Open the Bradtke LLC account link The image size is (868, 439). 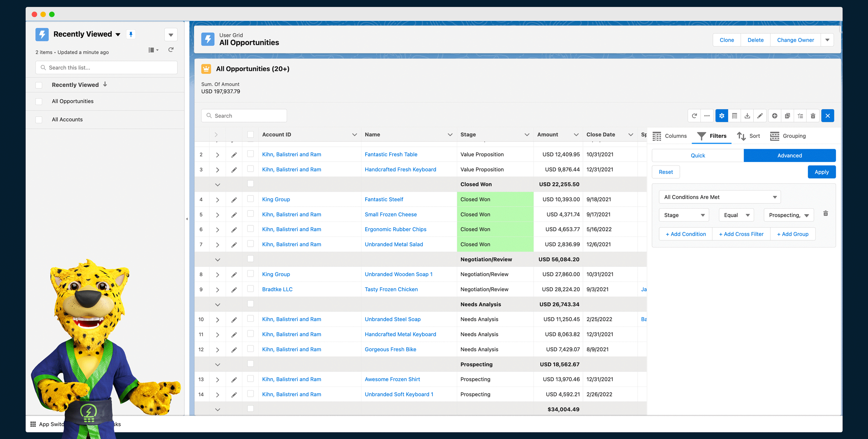click(277, 289)
